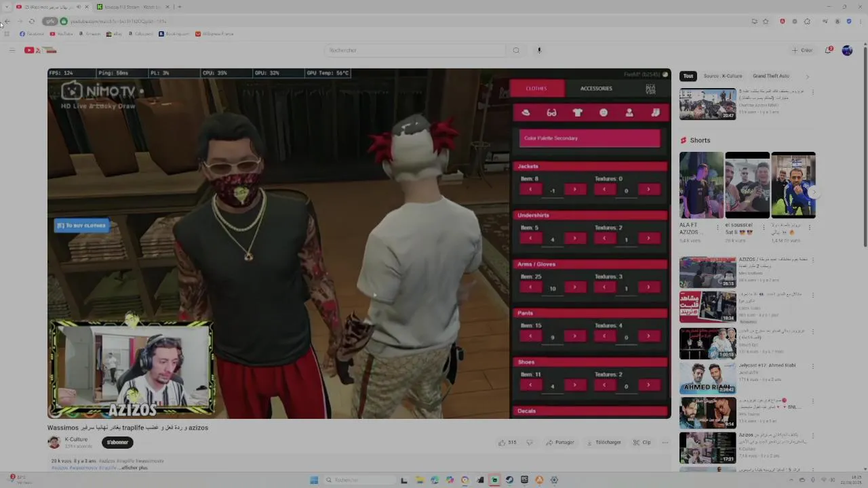This screenshot has height=488, width=868.
Task: Click the YouTube Rechercher search field
Action: coord(415,50)
